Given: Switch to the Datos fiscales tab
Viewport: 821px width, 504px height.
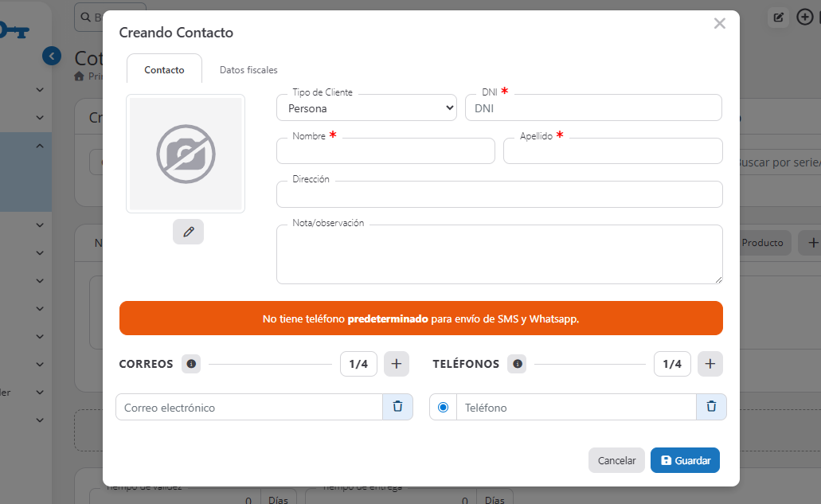Looking at the screenshot, I should click(248, 70).
